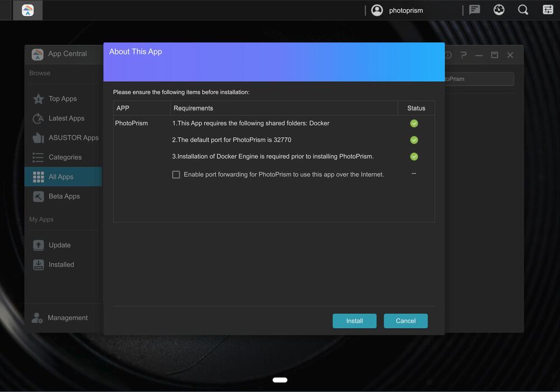Screen dimensions: 560x392
Task: Open the Update section under My Apps
Action: pos(59,245)
